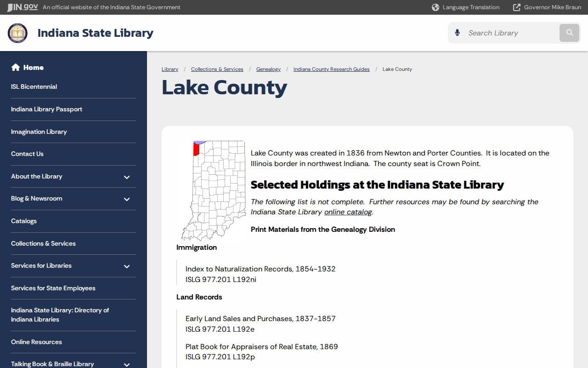Open ISL Bicentennial from the sidebar

34,86
